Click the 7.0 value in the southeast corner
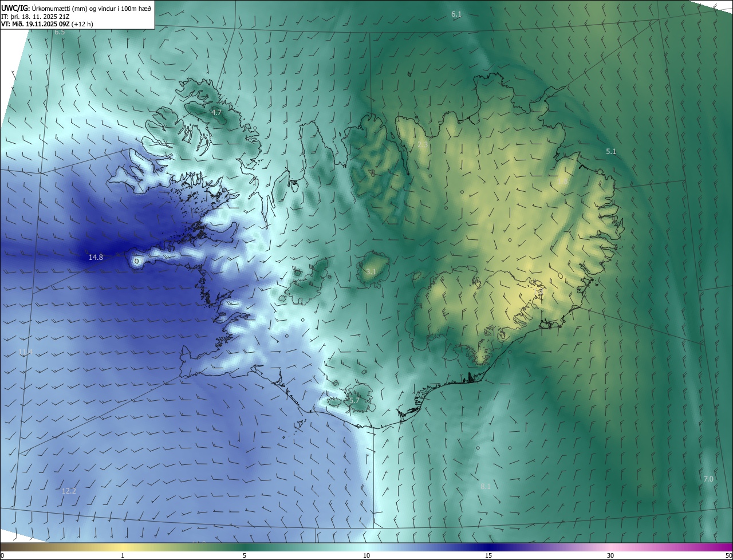The height and width of the screenshot is (560, 733). pos(708,479)
